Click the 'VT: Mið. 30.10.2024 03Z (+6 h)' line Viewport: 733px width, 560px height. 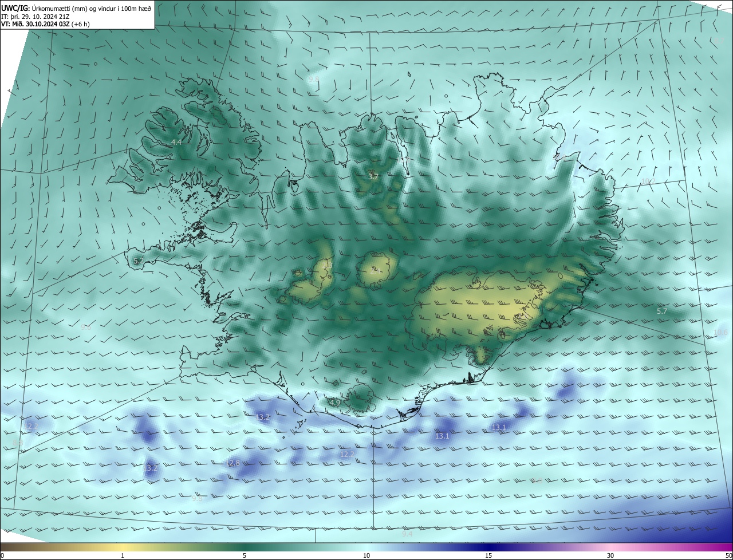[45, 24]
